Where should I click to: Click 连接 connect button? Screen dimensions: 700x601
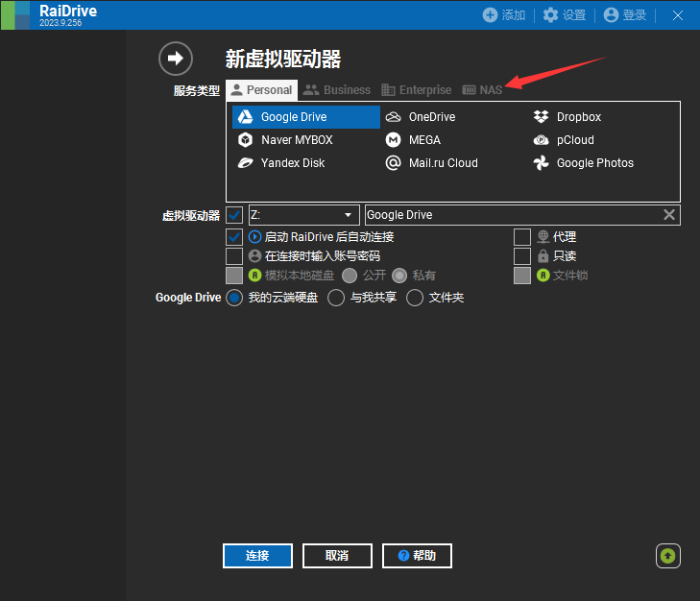[257, 556]
